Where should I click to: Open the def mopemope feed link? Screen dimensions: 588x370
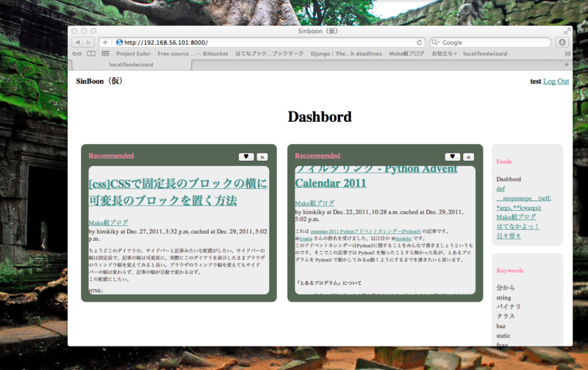click(x=523, y=198)
